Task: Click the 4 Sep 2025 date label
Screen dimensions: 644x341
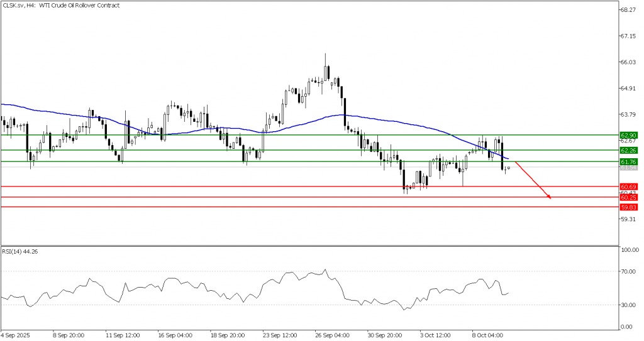Action: point(16,335)
